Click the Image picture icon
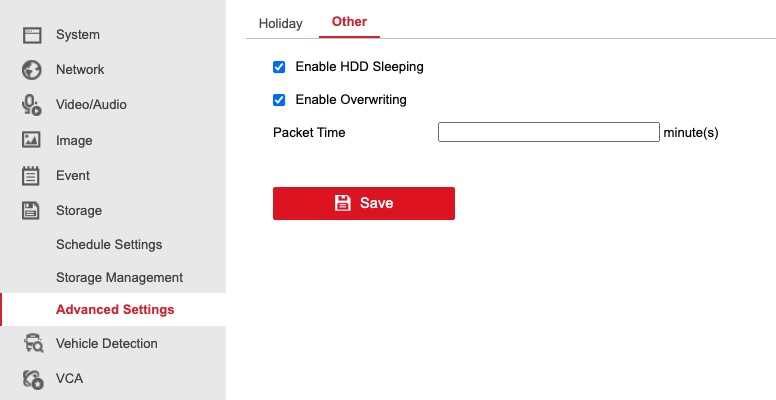The height and width of the screenshot is (400, 776). click(32, 140)
